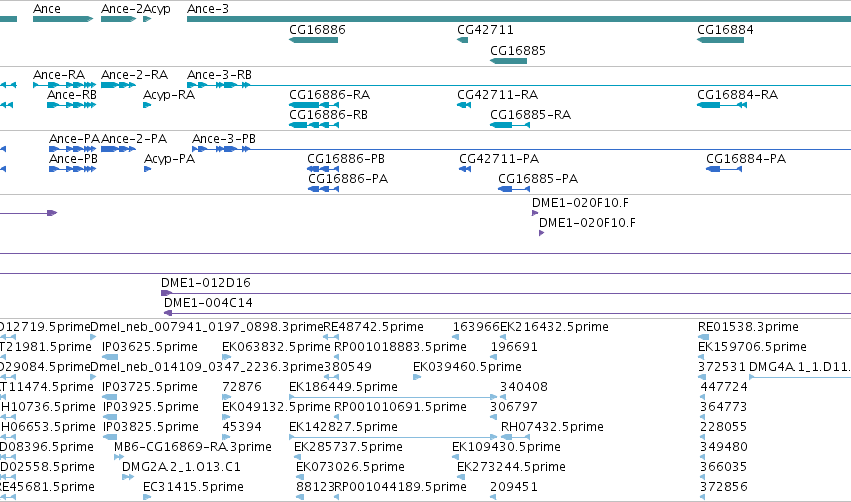Click the EK159706.5prime EST label
This screenshot has height=502, width=851.
click(752, 347)
